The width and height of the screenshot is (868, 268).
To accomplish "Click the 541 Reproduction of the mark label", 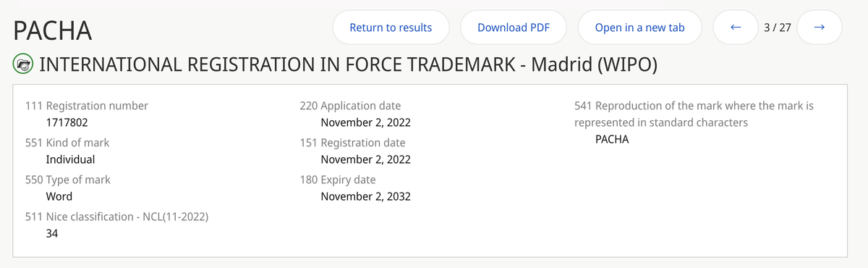I will click(694, 114).
